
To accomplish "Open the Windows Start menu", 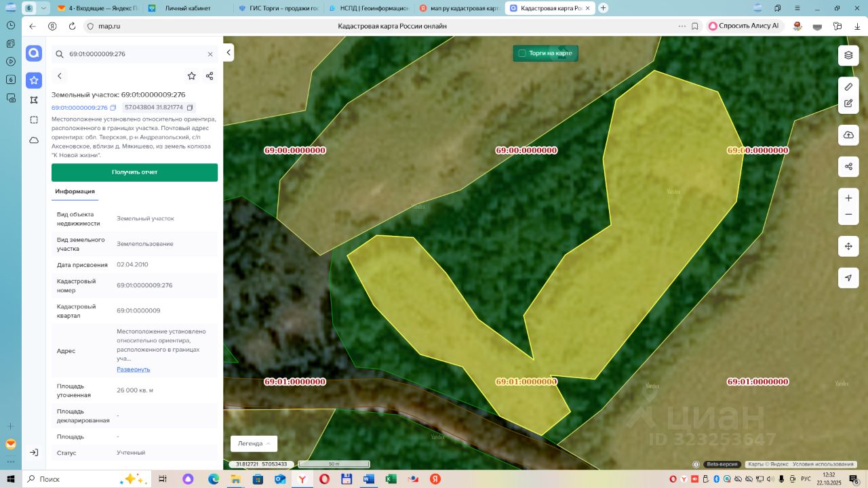I will pos(11,479).
